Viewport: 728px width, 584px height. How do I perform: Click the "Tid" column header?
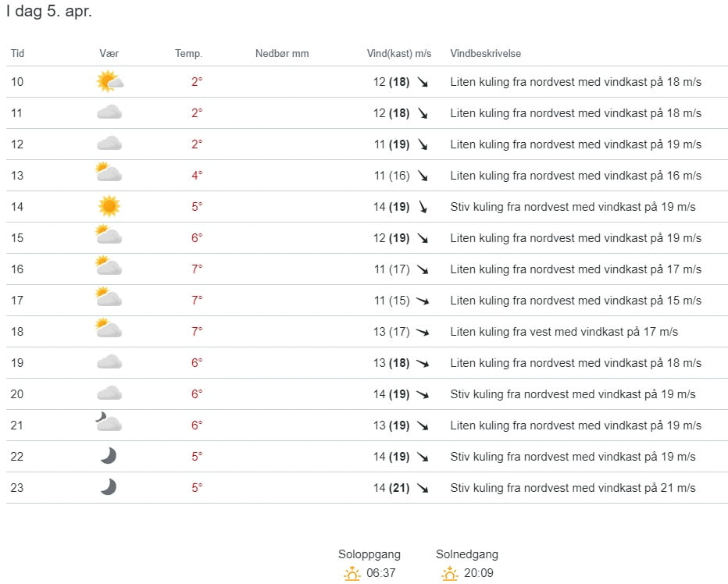tap(17, 54)
